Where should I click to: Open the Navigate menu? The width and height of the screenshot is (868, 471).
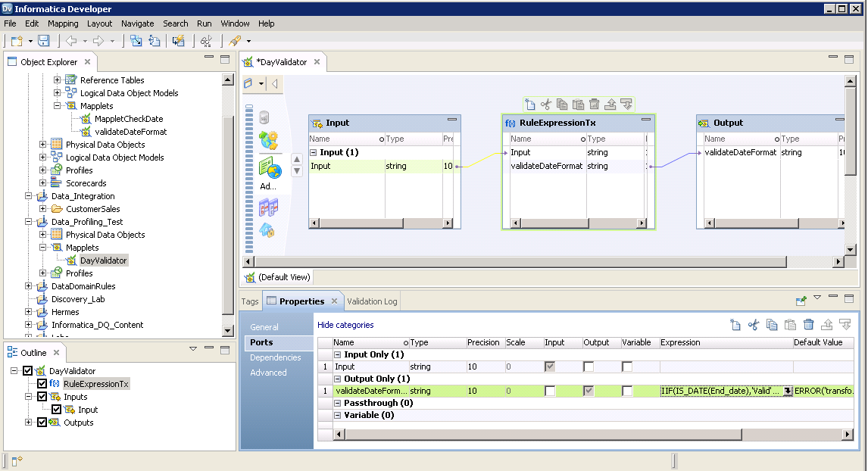pos(138,23)
